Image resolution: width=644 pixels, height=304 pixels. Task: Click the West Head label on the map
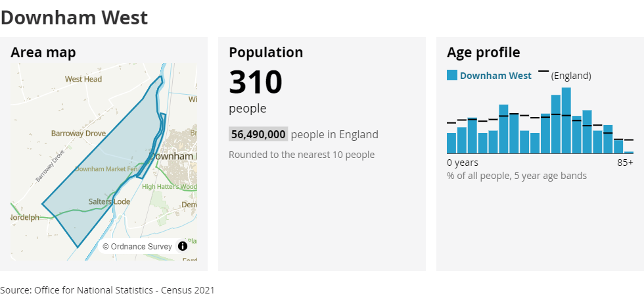point(83,79)
